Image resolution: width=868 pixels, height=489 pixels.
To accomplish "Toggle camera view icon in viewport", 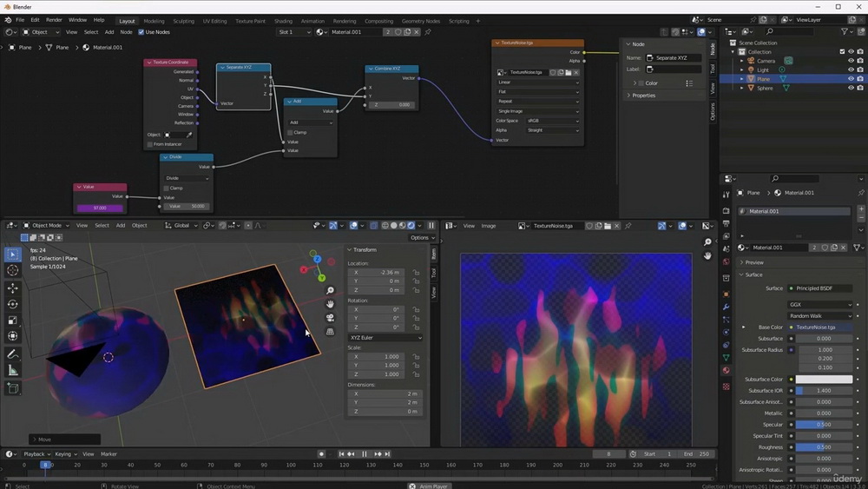I will 330,318.
